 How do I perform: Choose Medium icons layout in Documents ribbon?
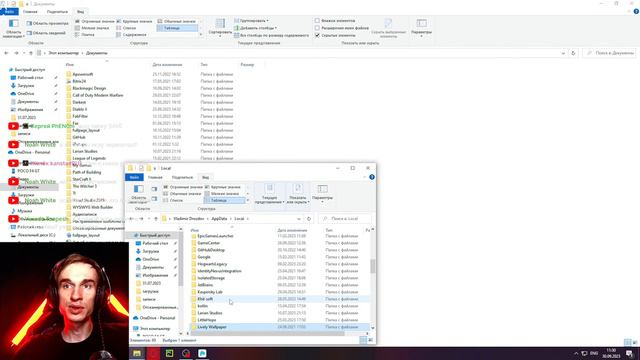pos(177,21)
